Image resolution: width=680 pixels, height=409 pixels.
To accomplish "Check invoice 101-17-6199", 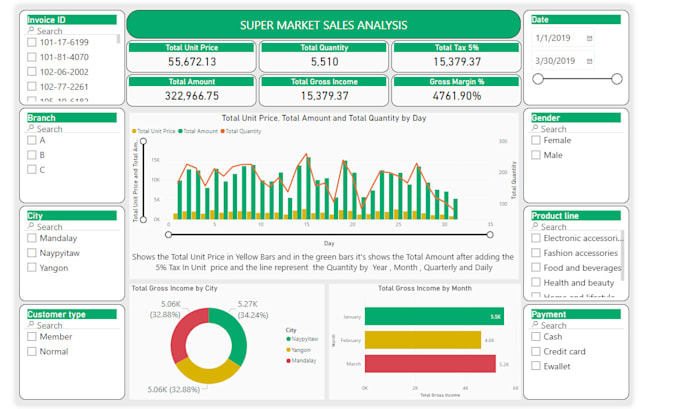I will [x=32, y=42].
